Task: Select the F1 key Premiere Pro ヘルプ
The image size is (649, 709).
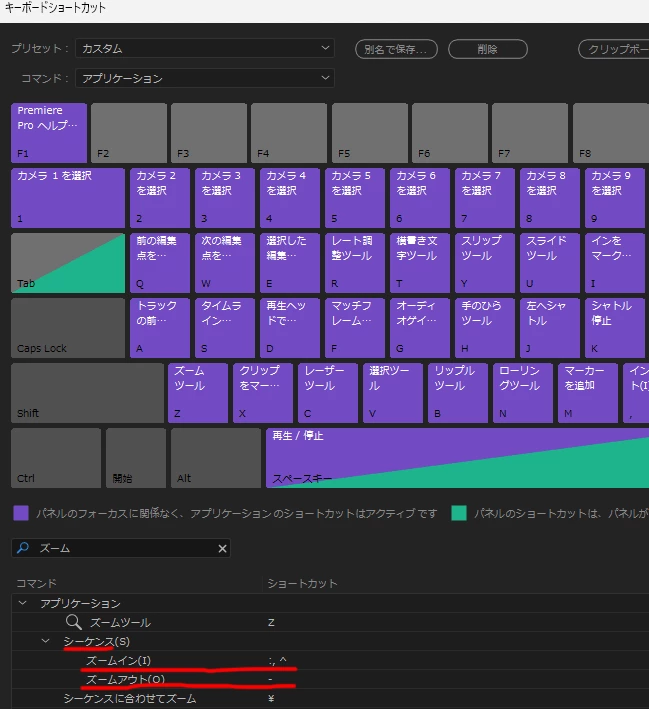Action: [x=49, y=133]
